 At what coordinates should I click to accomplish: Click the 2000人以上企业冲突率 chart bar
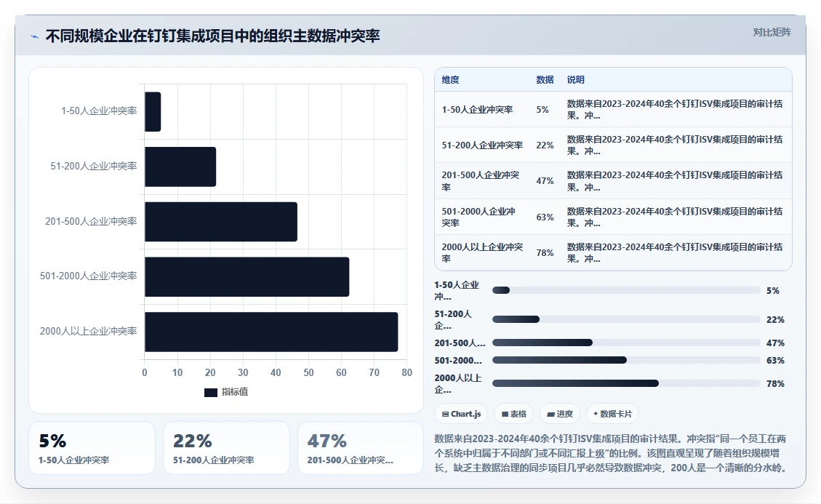coord(271,332)
